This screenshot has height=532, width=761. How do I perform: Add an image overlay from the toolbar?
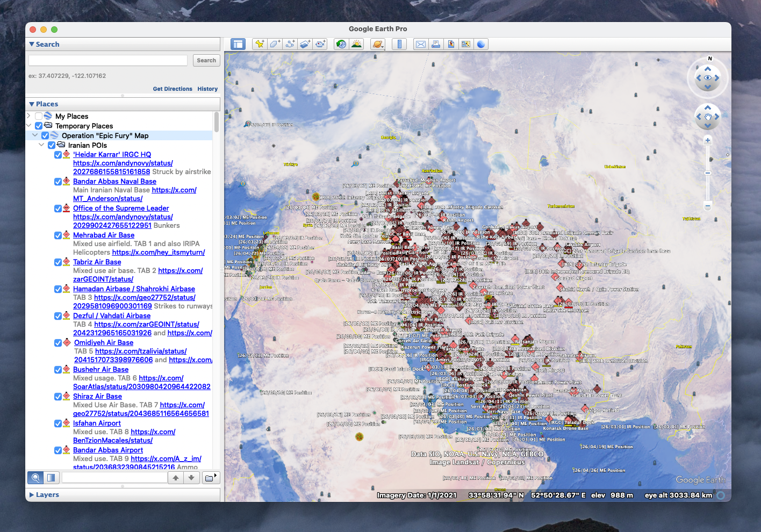[x=305, y=44]
